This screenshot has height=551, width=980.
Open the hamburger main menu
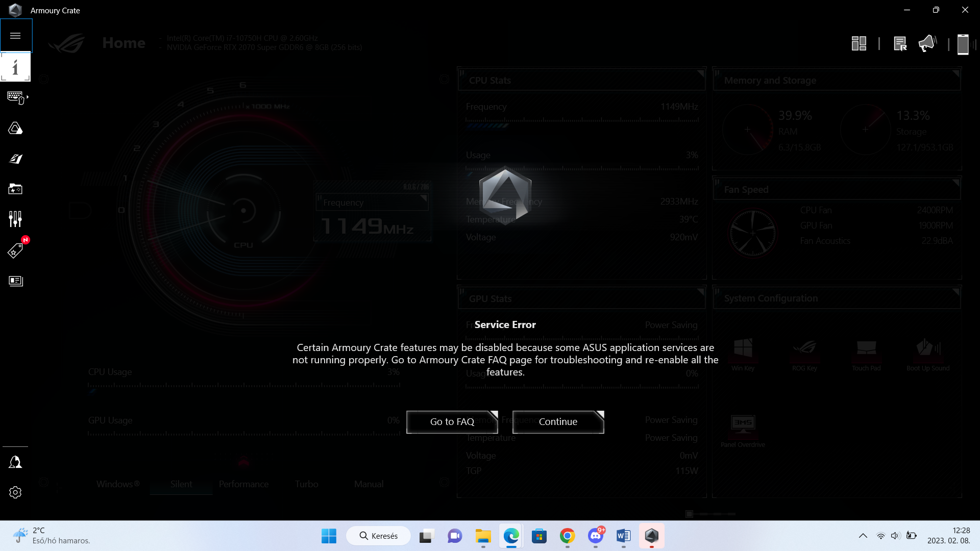click(x=15, y=36)
